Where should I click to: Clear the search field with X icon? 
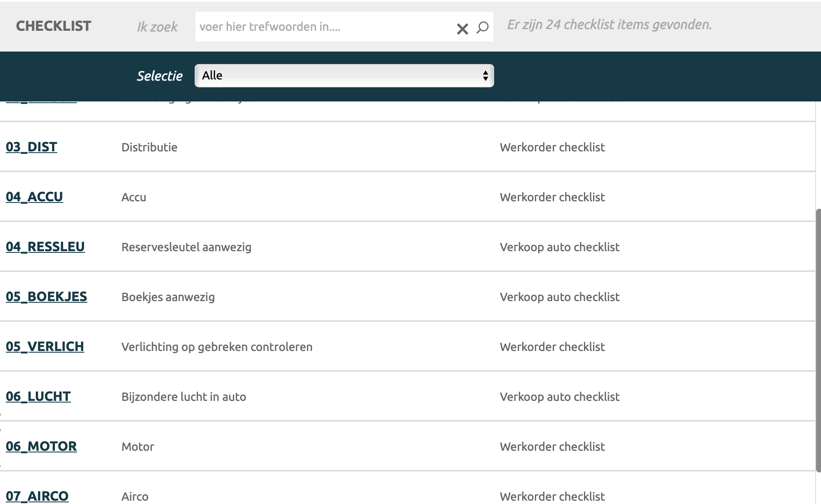click(462, 28)
